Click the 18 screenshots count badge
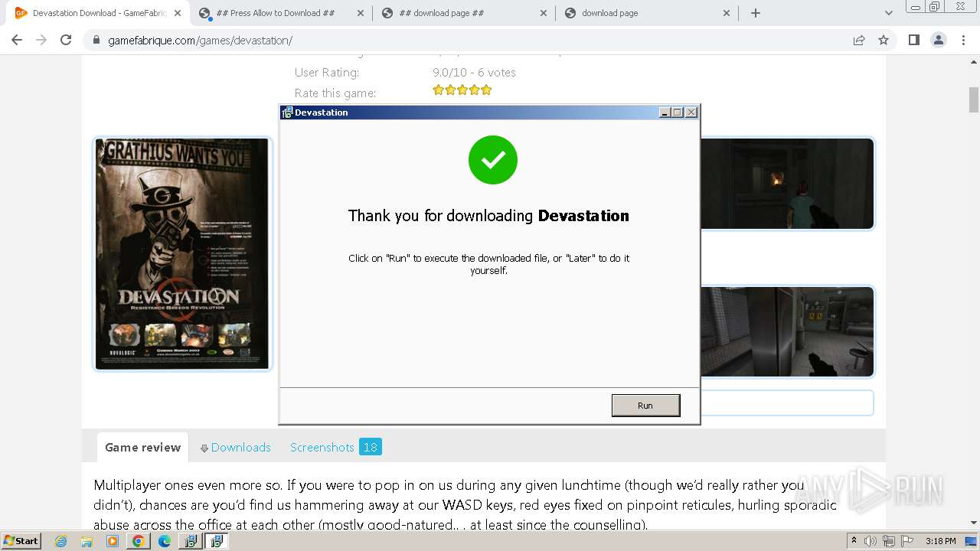Viewport: 980px width, 551px height. point(371,447)
